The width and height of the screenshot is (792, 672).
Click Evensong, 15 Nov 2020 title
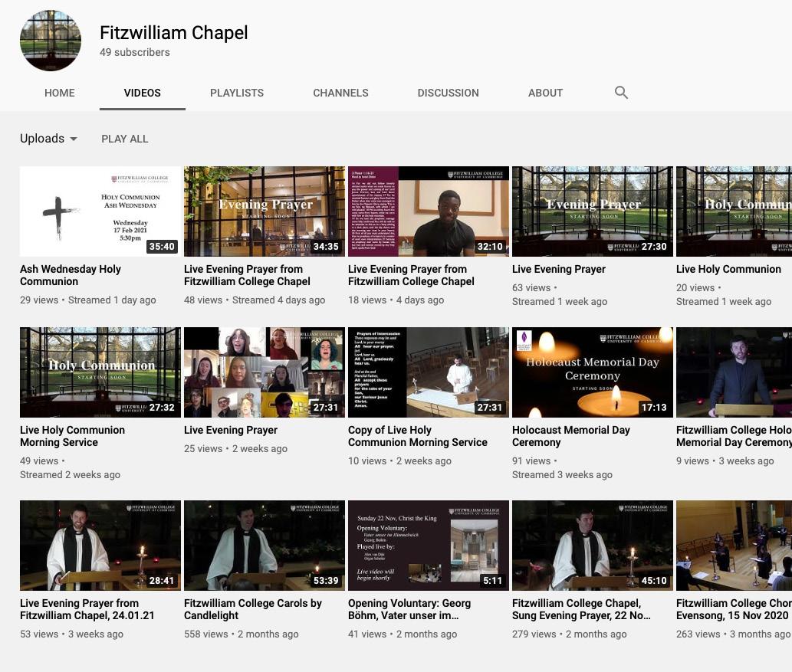[x=734, y=609]
